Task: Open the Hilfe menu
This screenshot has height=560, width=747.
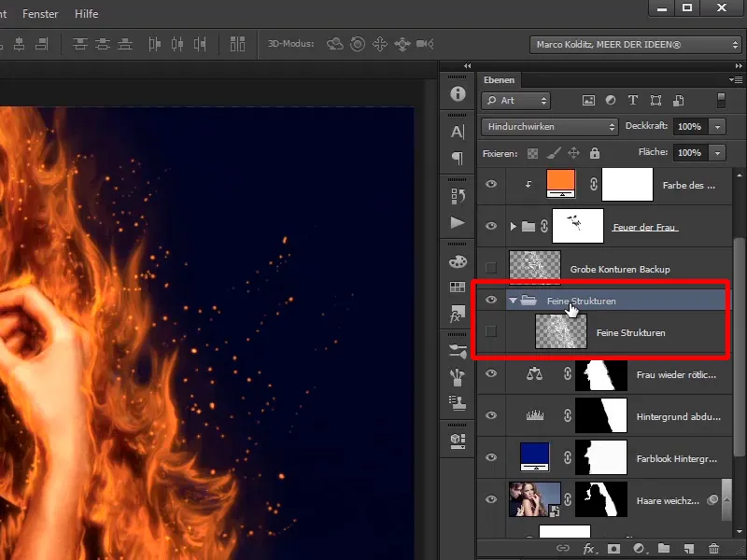Action: [86, 14]
